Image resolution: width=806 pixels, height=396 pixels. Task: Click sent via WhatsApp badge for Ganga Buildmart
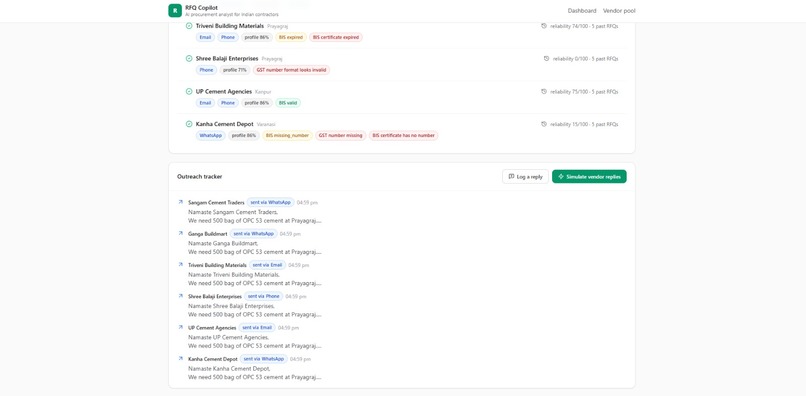tap(253, 234)
